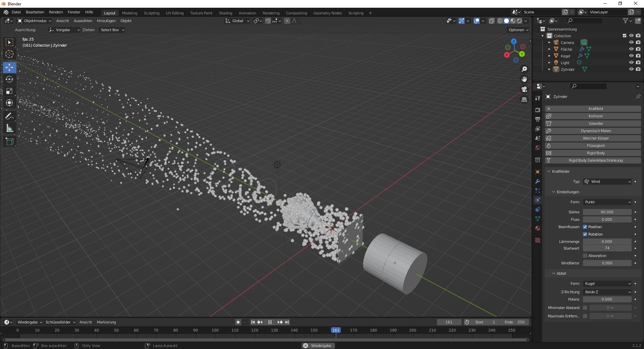
Task: Switch to the Geometry Nodes workspace tab
Action: click(x=328, y=13)
